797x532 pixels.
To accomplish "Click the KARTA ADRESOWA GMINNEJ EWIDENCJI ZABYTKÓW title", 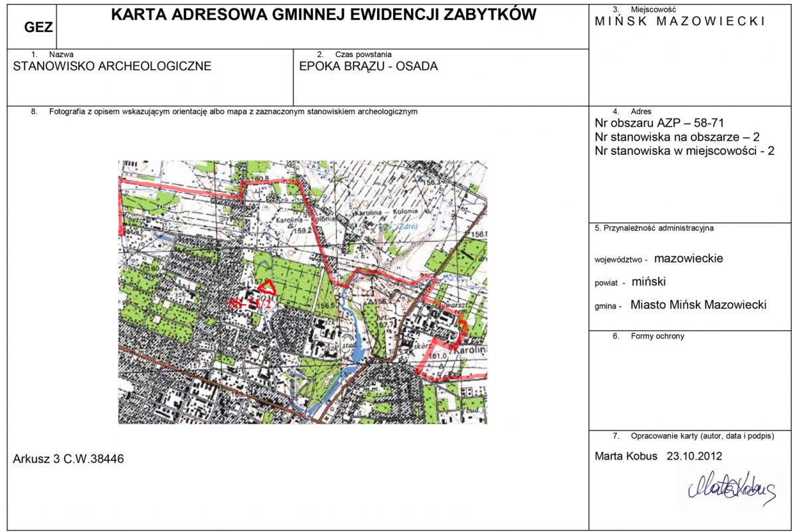I will tap(323, 15).
